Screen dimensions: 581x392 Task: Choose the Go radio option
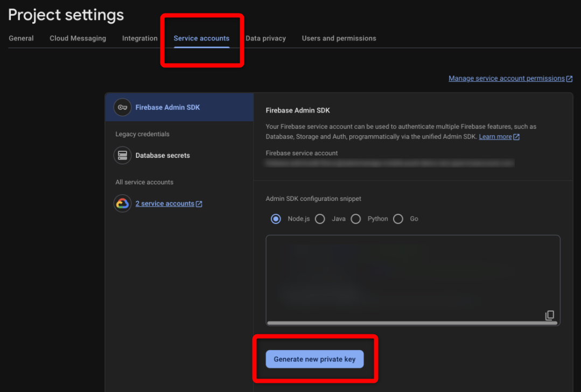click(x=398, y=219)
